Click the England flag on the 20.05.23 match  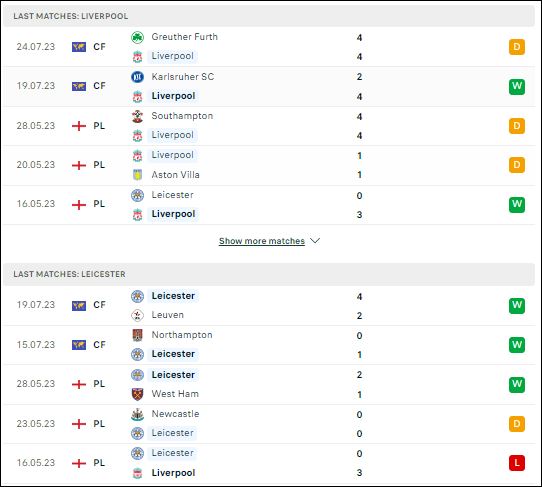(79, 165)
